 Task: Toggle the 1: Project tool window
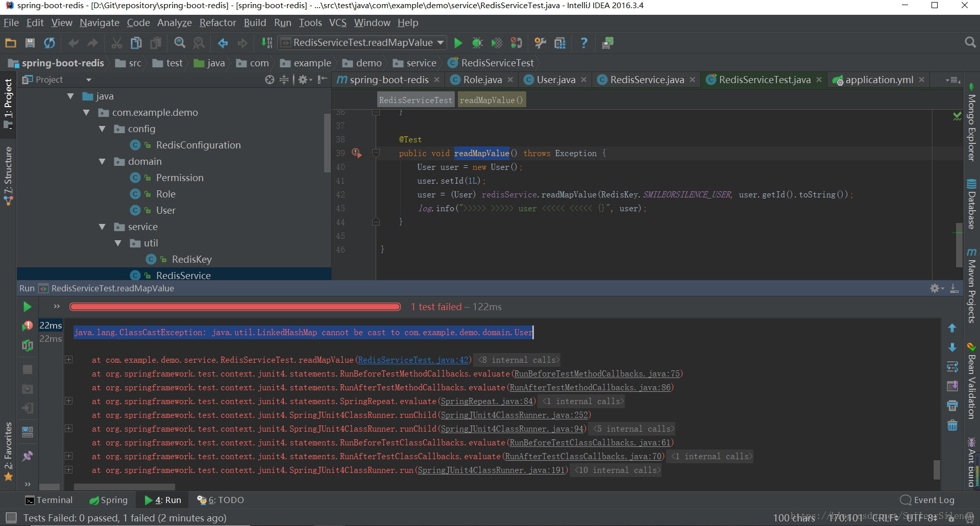pos(8,103)
